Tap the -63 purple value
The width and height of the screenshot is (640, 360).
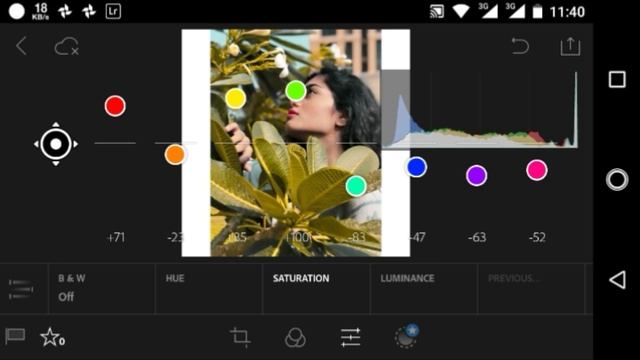pyautogui.click(x=477, y=237)
